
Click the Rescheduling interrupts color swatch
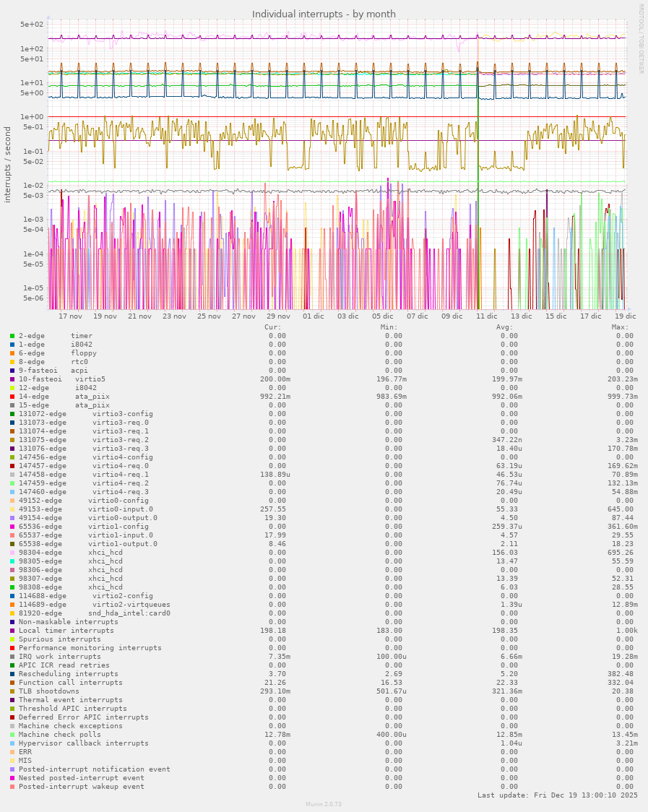click(12, 674)
